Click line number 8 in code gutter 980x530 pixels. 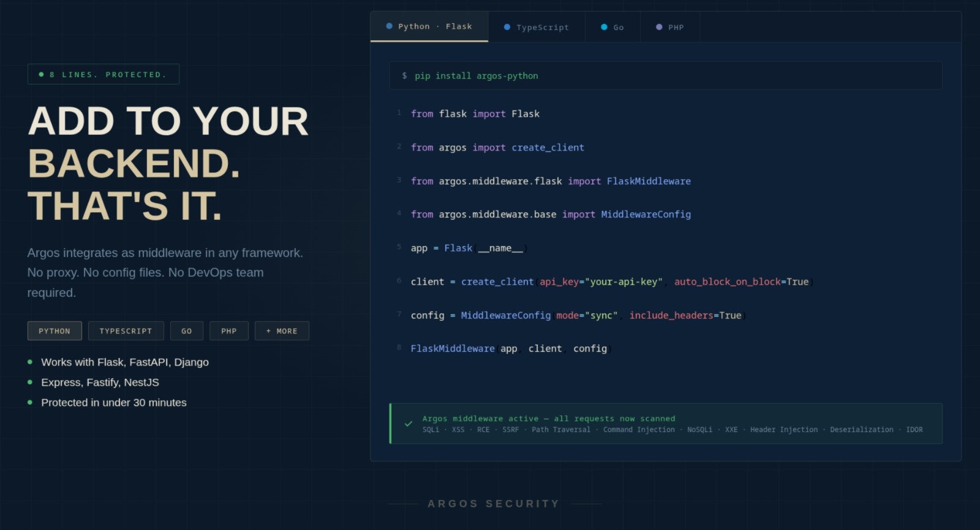point(399,347)
